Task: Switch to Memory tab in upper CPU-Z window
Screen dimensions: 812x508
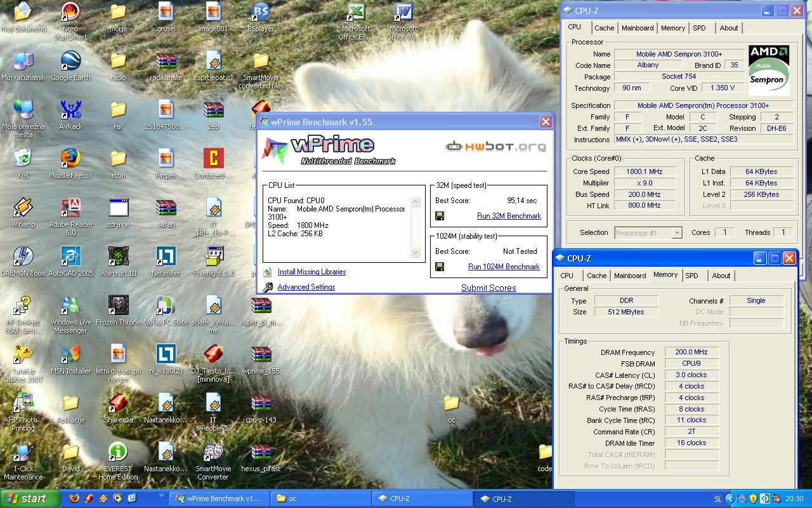Action: (x=673, y=28)
